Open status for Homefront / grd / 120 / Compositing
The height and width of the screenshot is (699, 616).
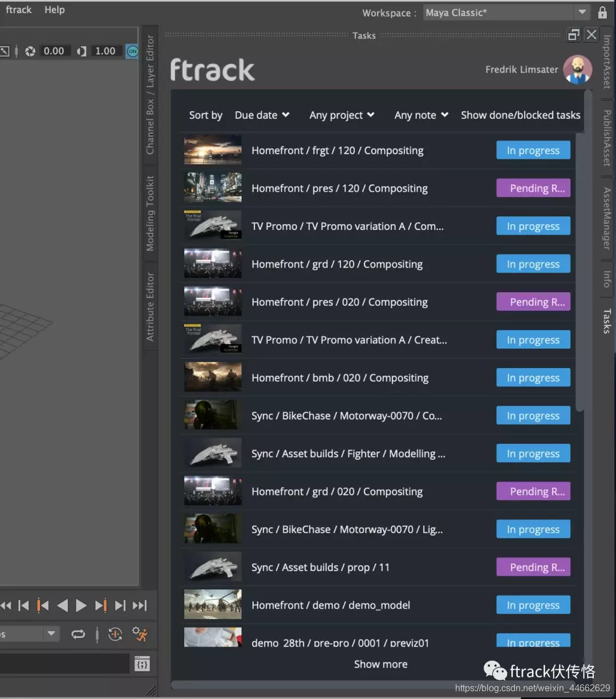tap(533, 264)
